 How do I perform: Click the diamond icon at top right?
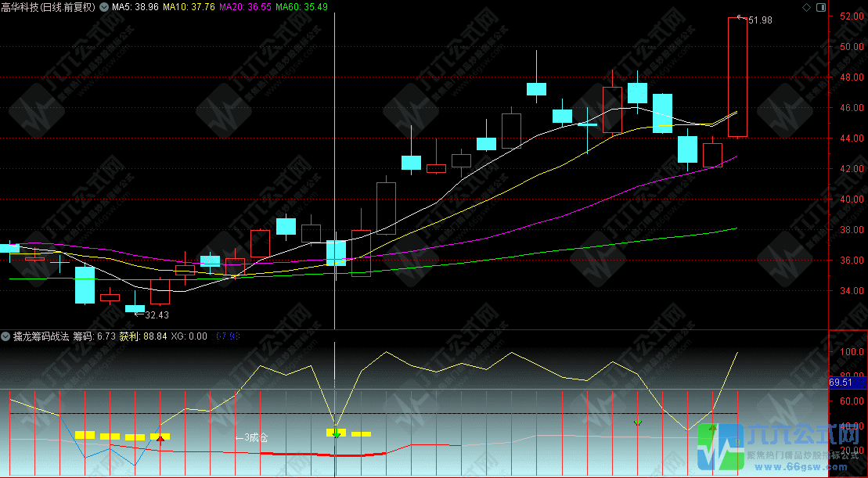coord(807,7)
